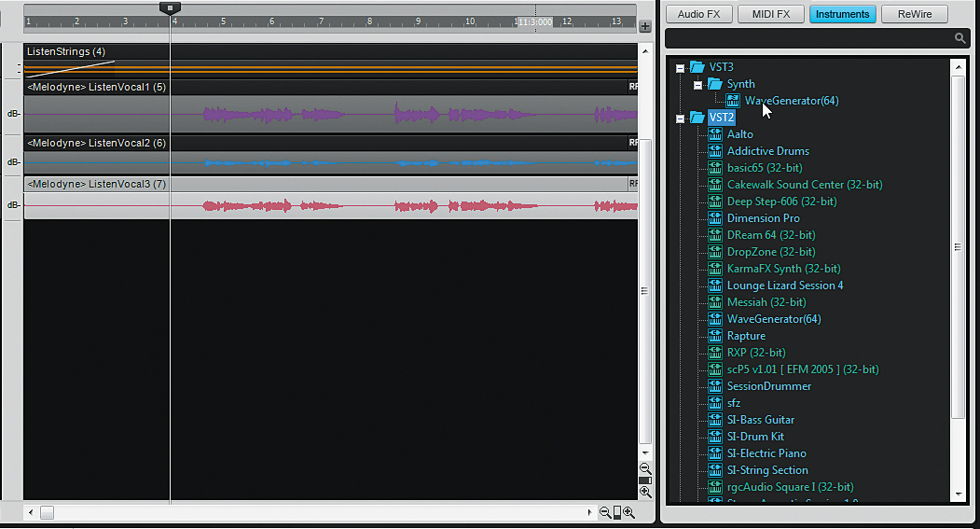Select the VST2 folder label
Image resolution: width=980 pixels, height=529 pixels.
pos(722,117)
